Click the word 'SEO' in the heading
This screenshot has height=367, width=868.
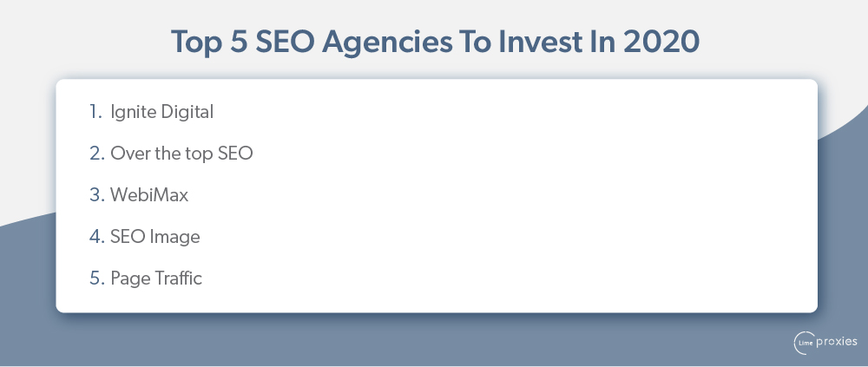tap(285, 42)
